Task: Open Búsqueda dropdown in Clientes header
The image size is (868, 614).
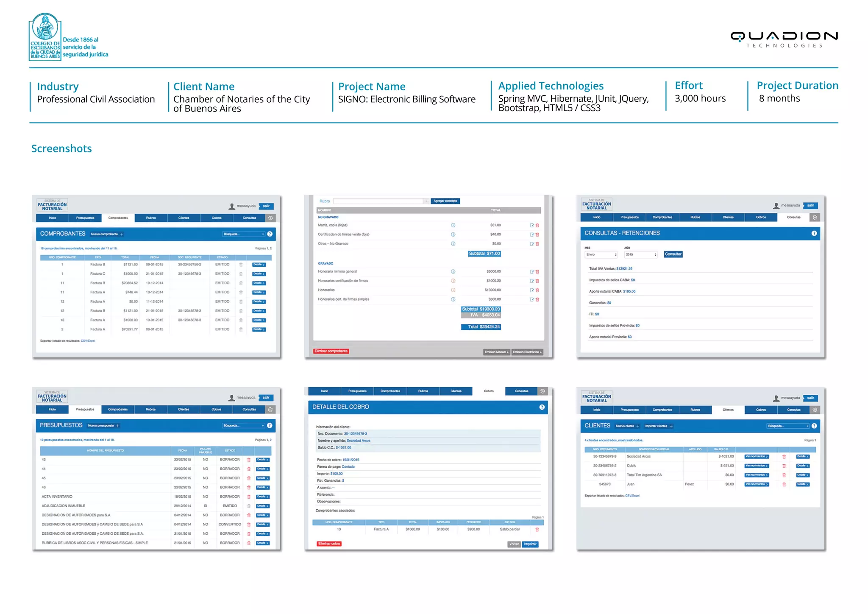Action: (788, 426)
